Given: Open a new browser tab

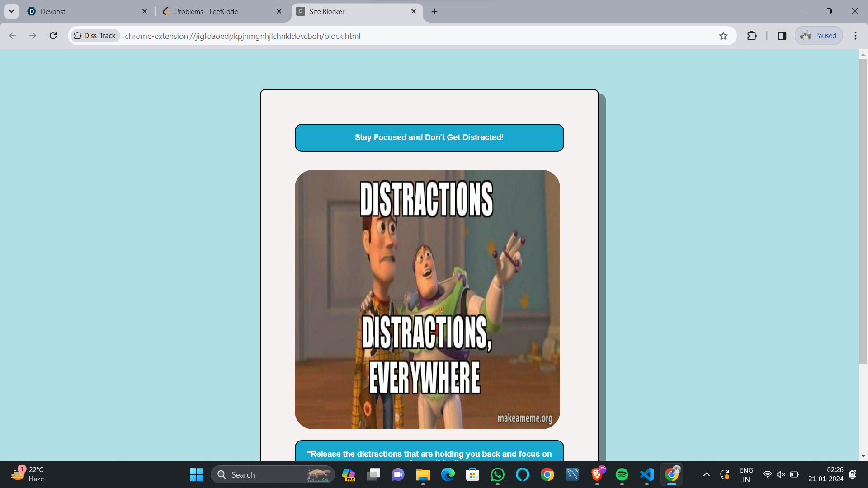Looking at the screenshot, I should point(434,11).
